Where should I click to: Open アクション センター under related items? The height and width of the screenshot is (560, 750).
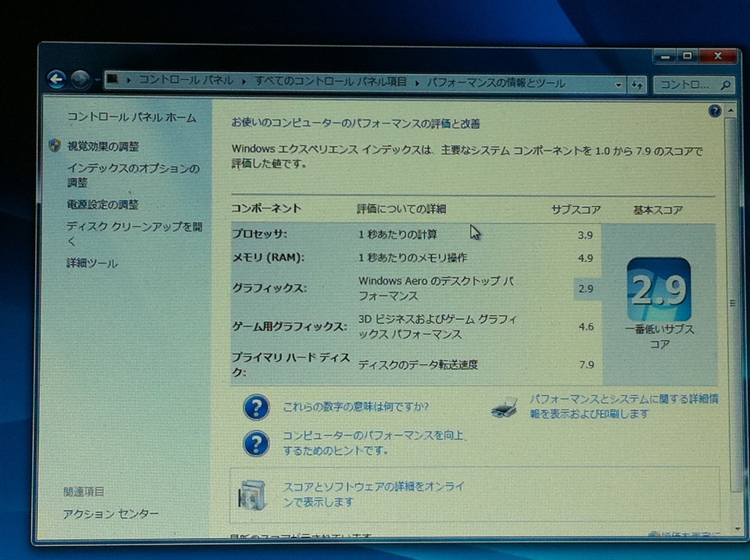coord(111,514)
